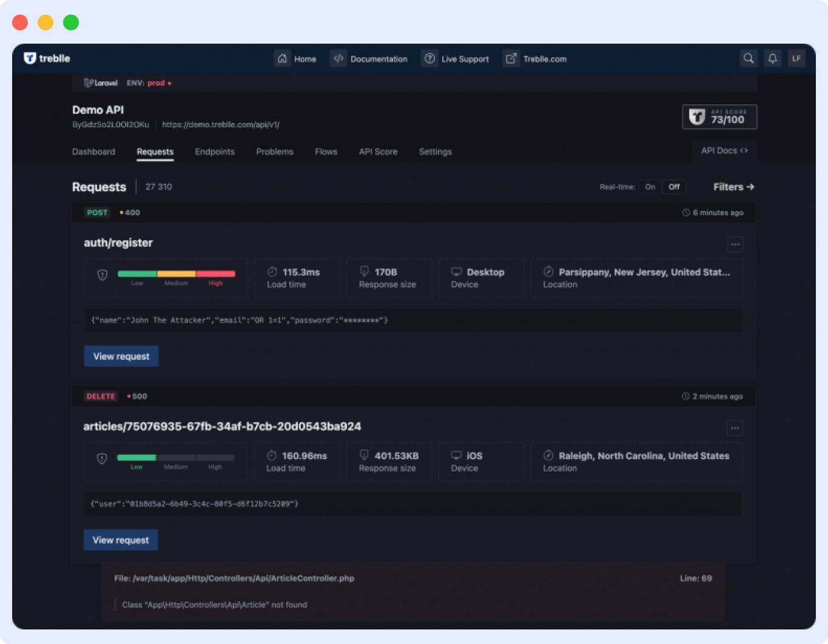This screenshot has height=644, width=828.
Task: Open the search panel
Action: point(749,58)
